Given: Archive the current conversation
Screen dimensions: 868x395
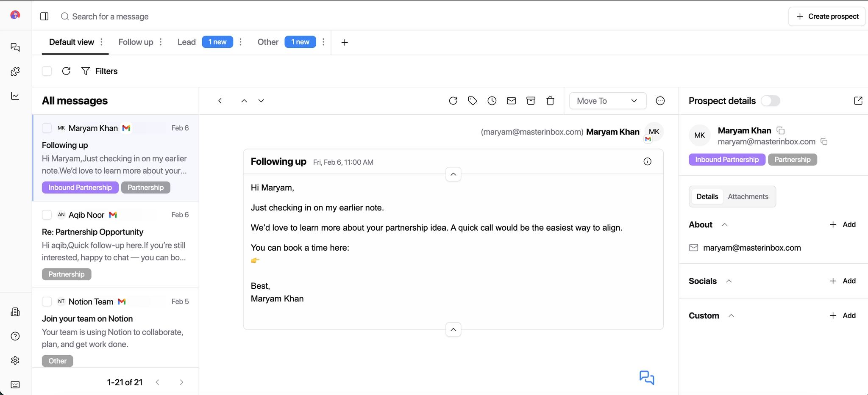Looking at the screenshot, I should tap(531, 101).
